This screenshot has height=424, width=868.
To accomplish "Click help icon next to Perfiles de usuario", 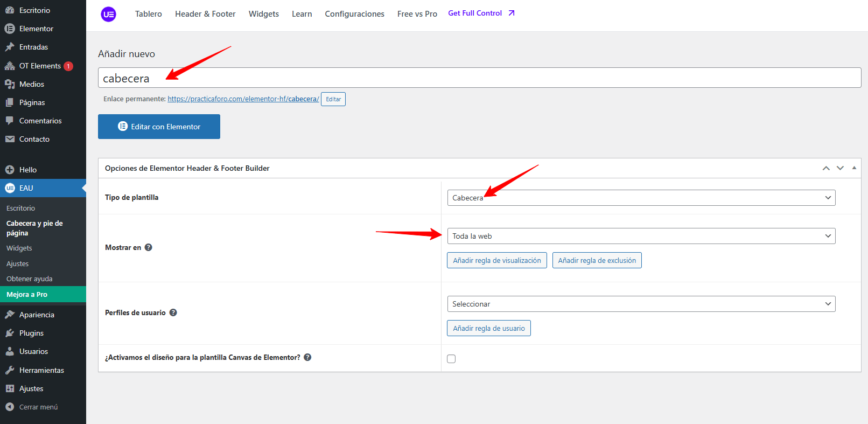I will (173, 312).
